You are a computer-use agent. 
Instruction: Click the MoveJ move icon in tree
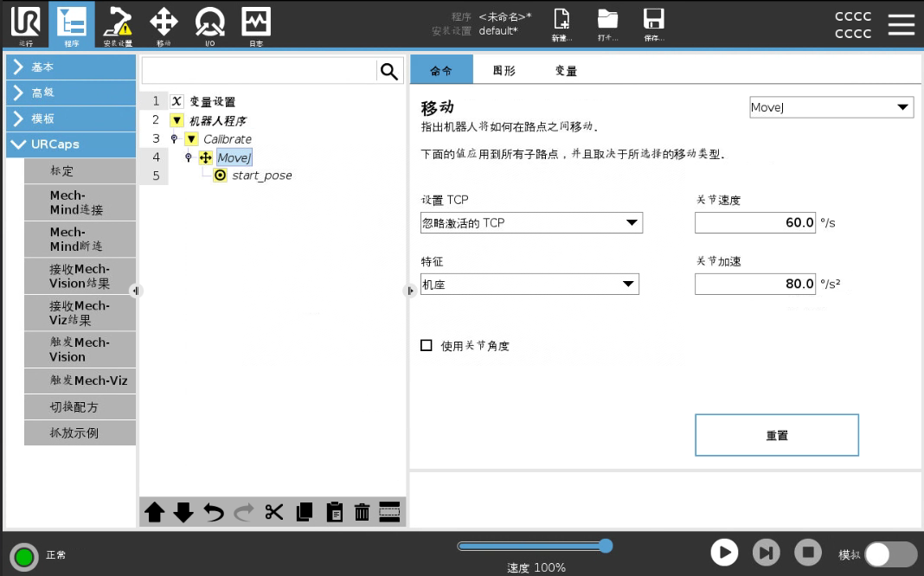point(205,158)
